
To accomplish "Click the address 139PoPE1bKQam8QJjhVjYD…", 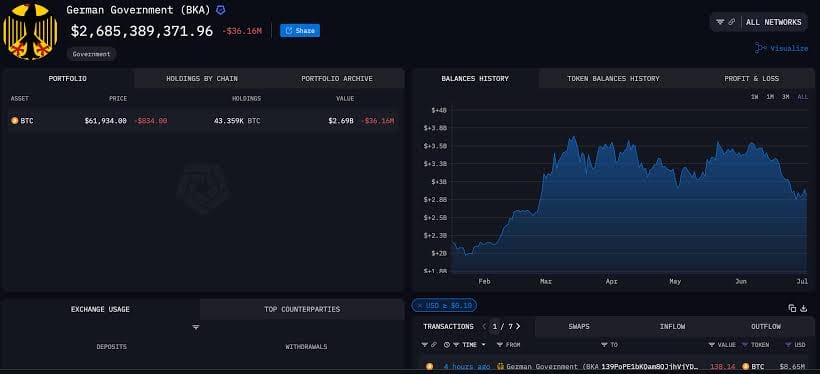I will point(650,367).
